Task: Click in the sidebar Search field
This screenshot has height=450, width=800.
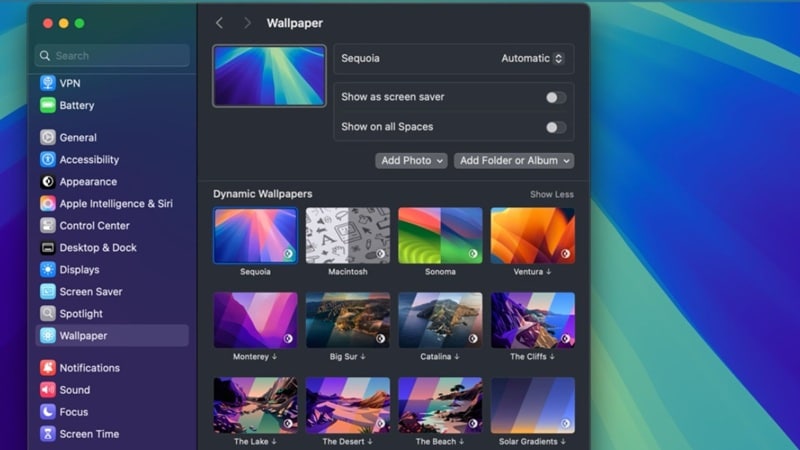Action: [x=112, y=55]
